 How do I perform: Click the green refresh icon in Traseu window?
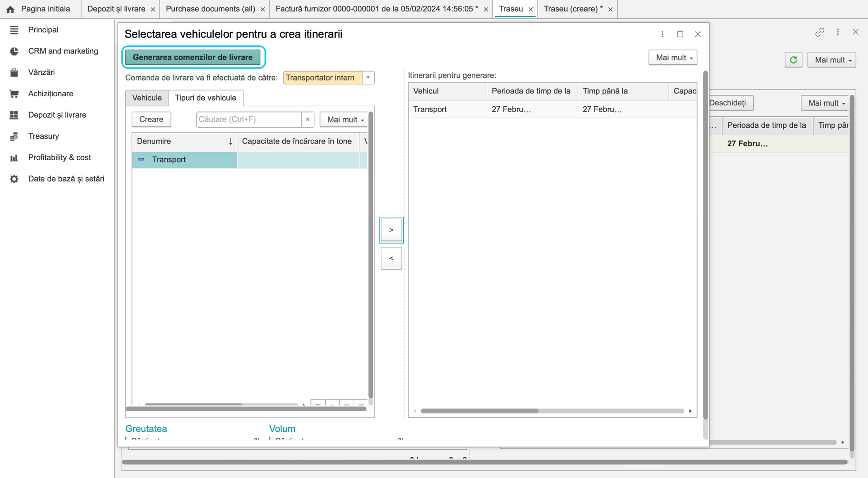[793, 60]
